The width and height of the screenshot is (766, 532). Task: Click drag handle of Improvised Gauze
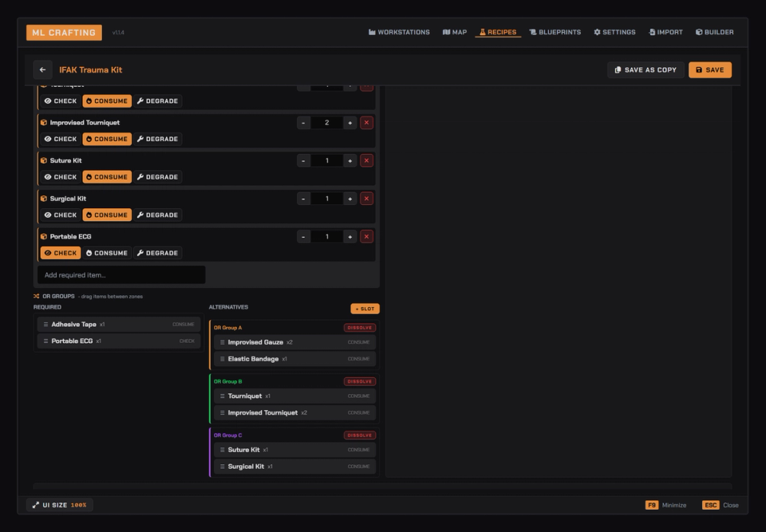click(x=223, y=342)
